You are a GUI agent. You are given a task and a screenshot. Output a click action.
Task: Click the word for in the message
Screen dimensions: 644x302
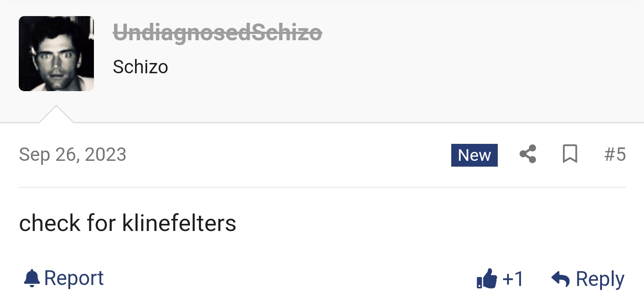coord(102,223)
